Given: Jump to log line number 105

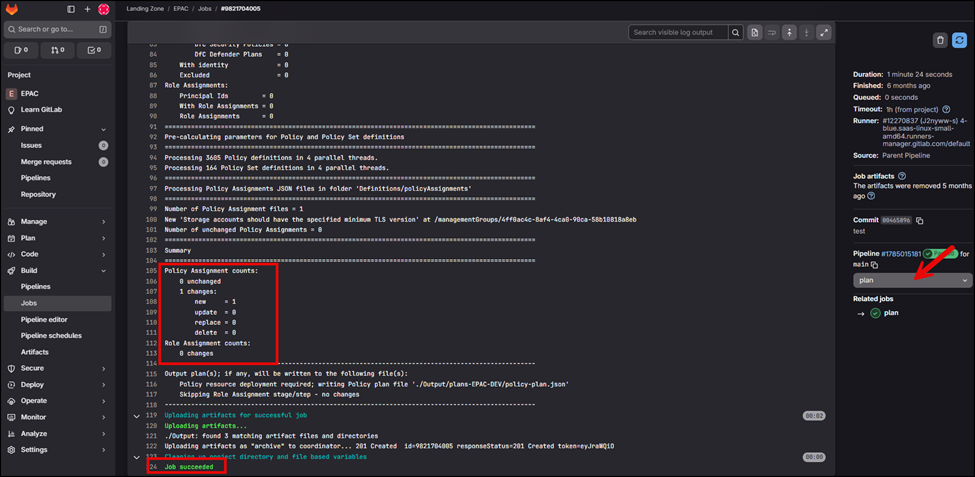Looking at the screenshot, I should (152, 271).
